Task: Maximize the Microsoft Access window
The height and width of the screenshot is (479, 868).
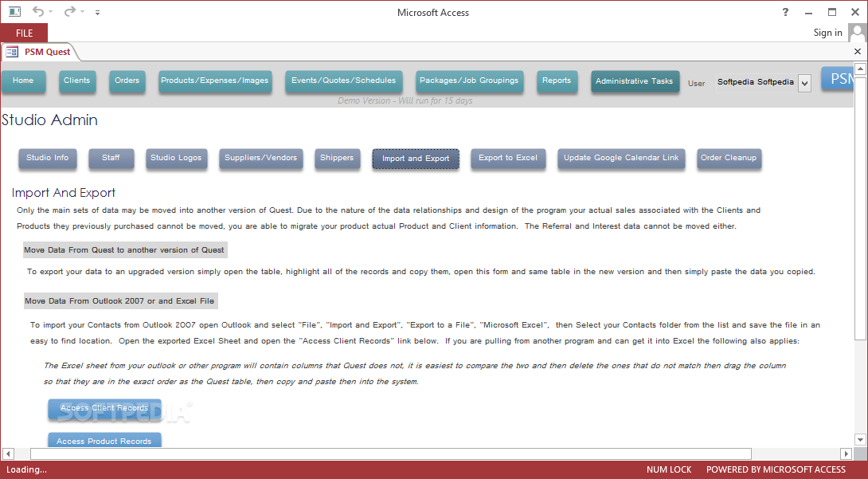Action: pos(832,12)
